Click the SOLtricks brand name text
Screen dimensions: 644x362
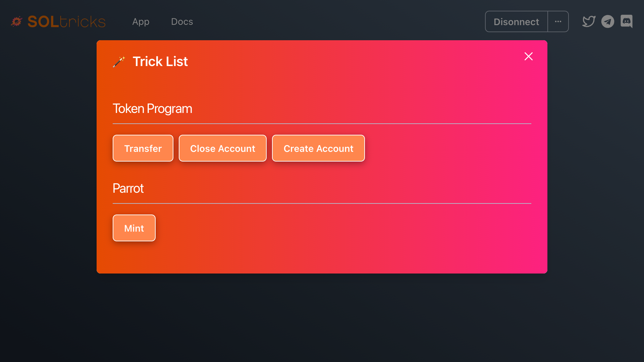[x=66, y=22]
